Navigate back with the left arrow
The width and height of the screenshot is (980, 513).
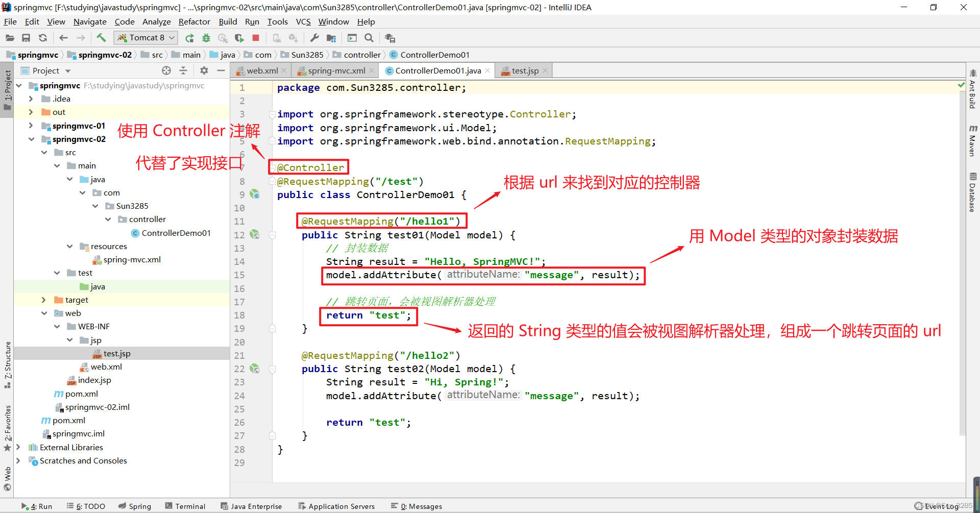click(63, 38)
